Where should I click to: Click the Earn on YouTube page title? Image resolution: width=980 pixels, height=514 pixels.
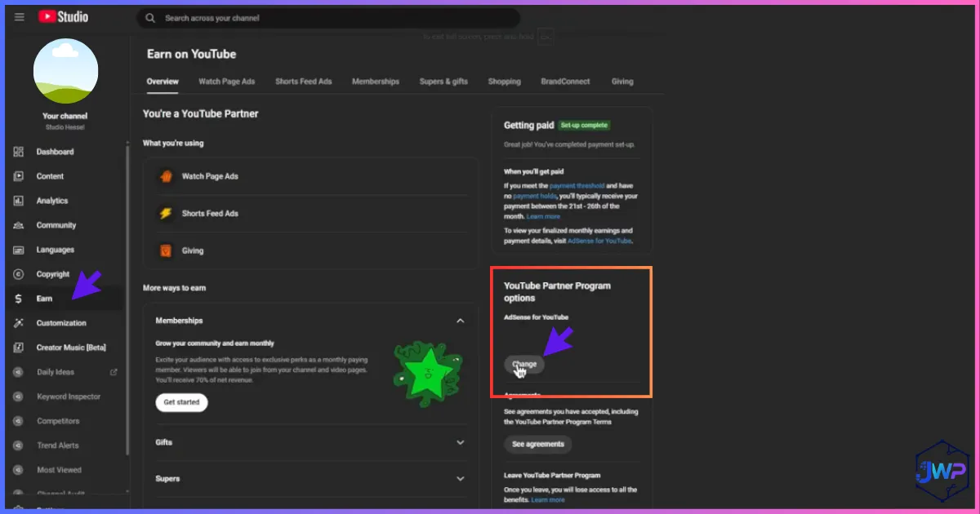(191, 54)
